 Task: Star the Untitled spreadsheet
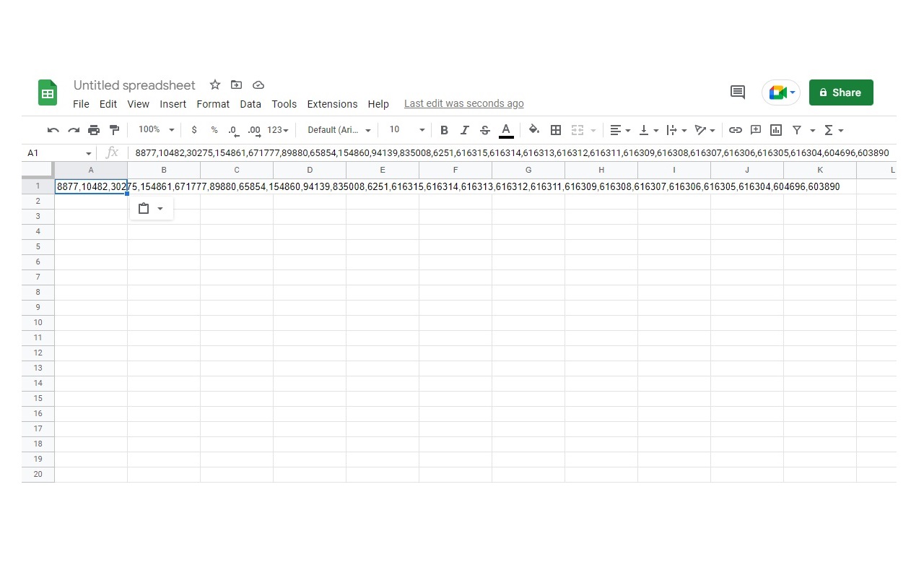[x=214, y=85]
